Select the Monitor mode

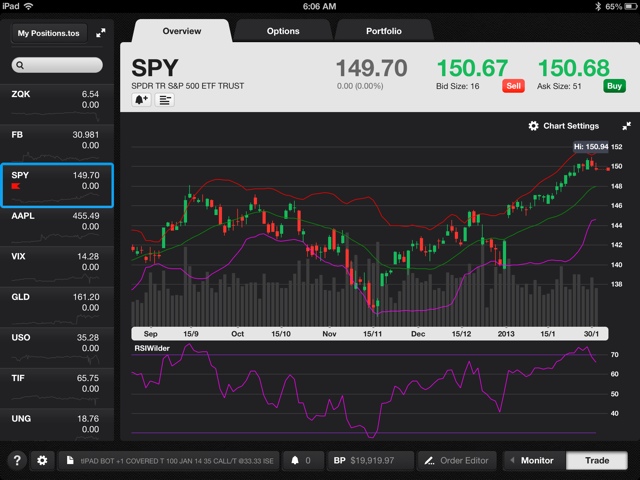coord(534,460)
